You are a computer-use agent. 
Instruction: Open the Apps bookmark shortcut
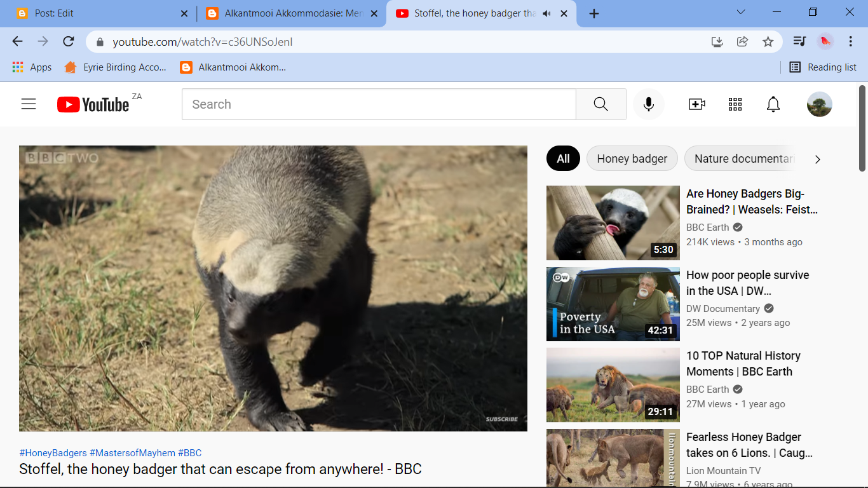32,67
